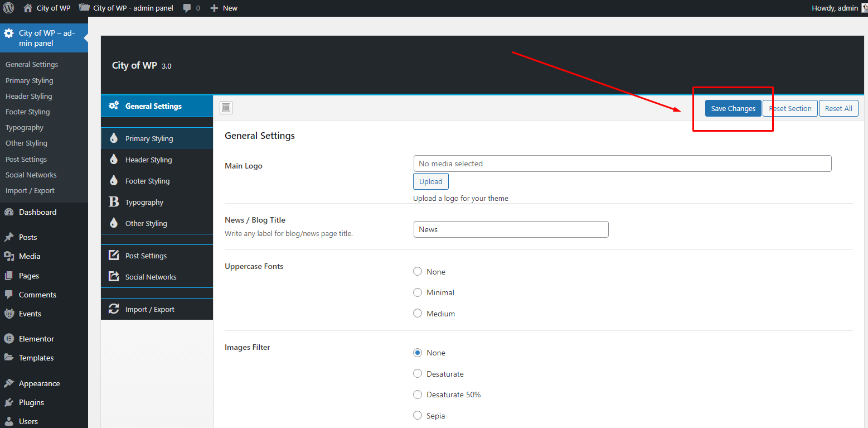868x428 pixels.
Task: Click the Reset All button
Action: click(x=838, y=108)
